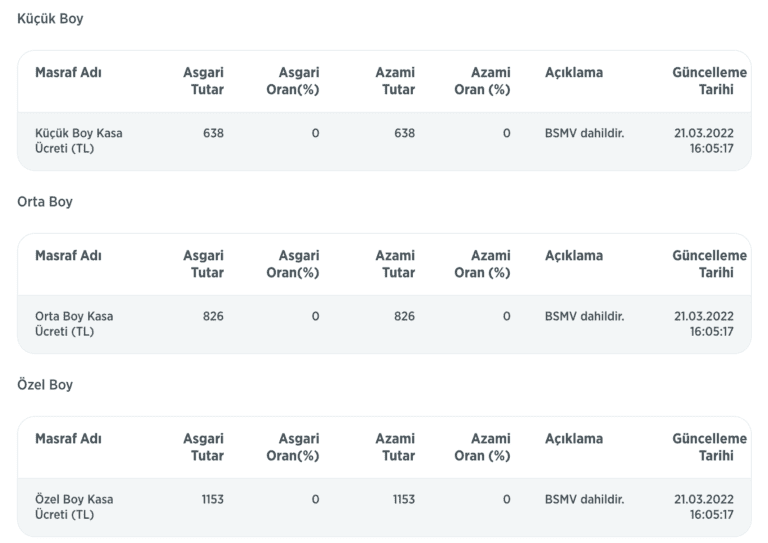
Task: Select the "Küçük Boy Kasa Ücreti (TL)" cell
Action: [x=79, y=141]
